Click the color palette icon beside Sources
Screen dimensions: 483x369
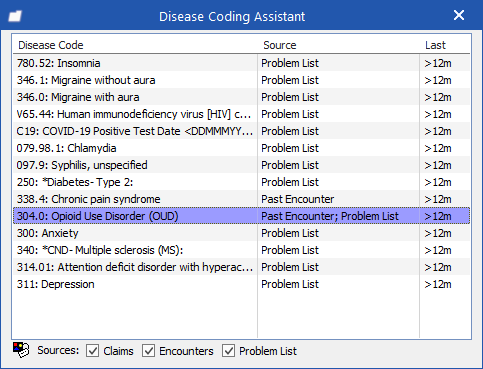pyautogui.click(x=21, y=350)
